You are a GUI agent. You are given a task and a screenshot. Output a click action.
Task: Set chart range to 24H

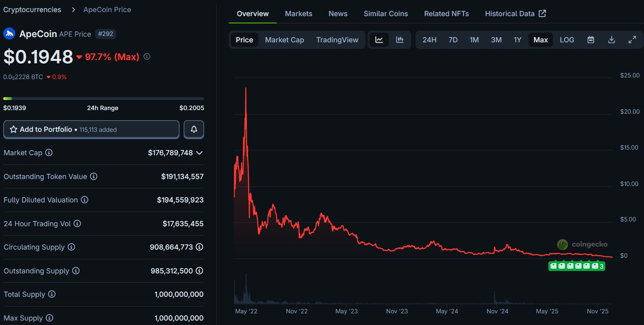click(x=429, y=40)
